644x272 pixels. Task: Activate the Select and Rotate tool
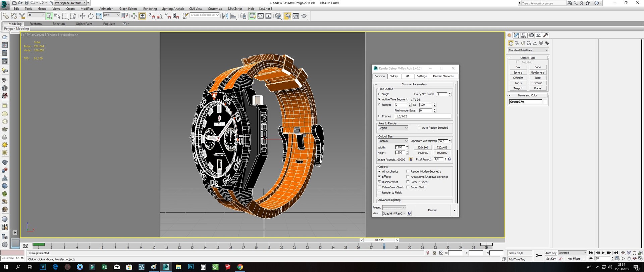[x=91, y=16]
